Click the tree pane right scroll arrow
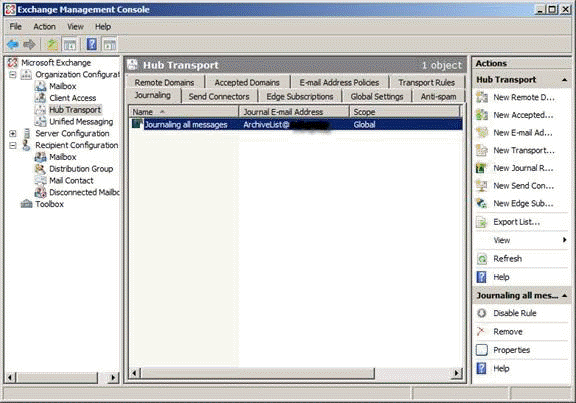Image resolution: width=576 pixels, height=403 pixels. pyautogui.click(x=113, y=377)
